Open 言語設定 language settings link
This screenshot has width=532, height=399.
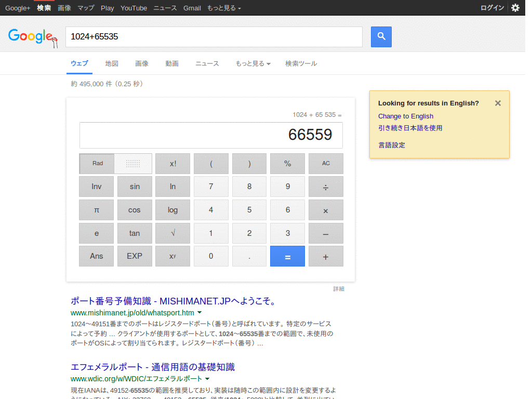pyautogui.click(x=392, y=145)
